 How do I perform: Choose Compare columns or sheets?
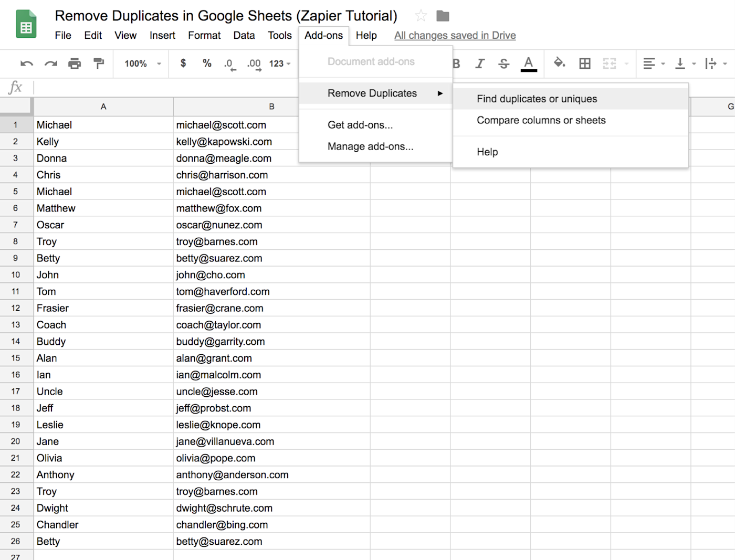click(x=571, y=120)
